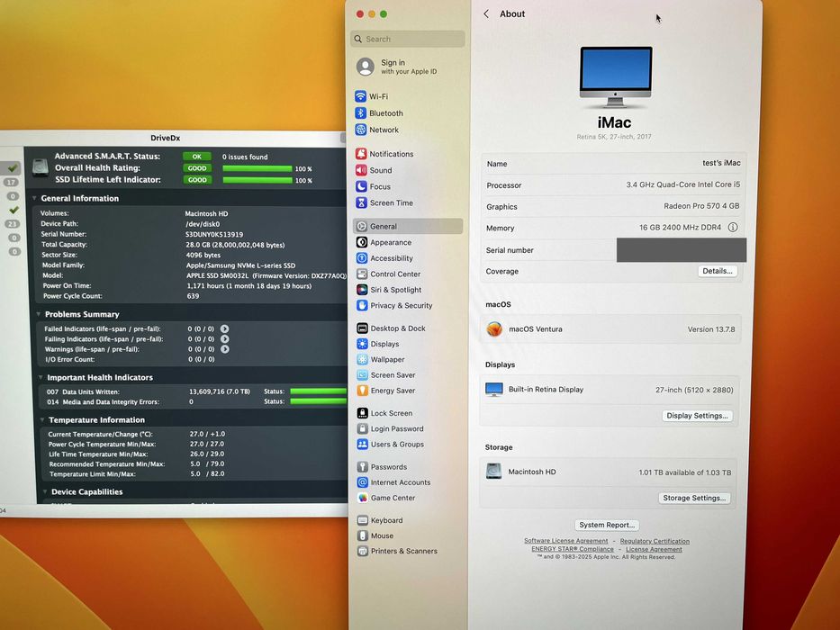Open Screen Saver settings in sidebar

pos(385,375)
